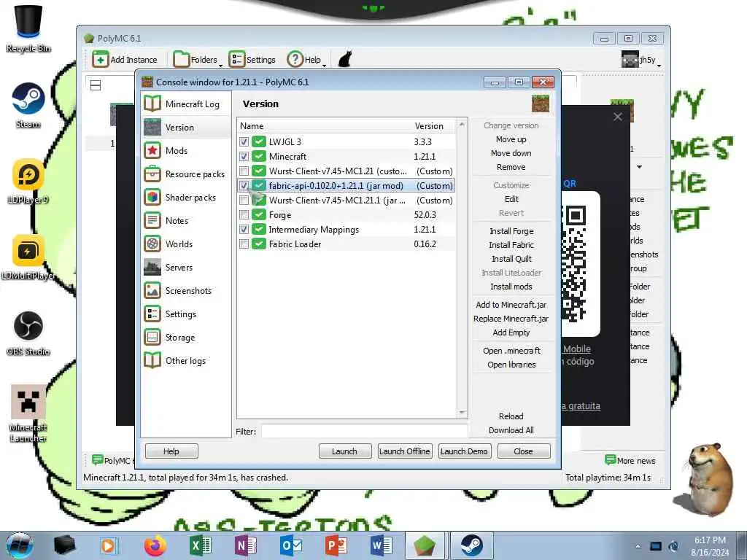Click Move up in the version actions
This screenshot has height=560, width=747.
(x=511, y=139)
